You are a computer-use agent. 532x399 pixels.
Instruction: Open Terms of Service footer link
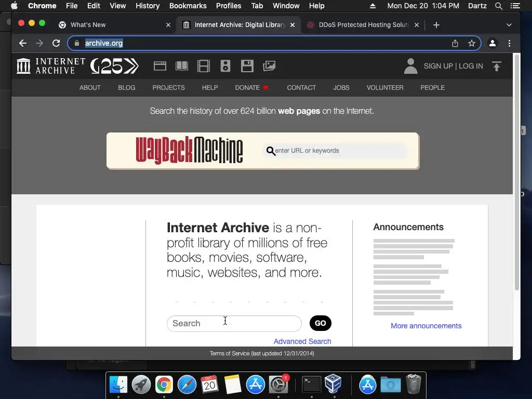click(x=262, y=353)
